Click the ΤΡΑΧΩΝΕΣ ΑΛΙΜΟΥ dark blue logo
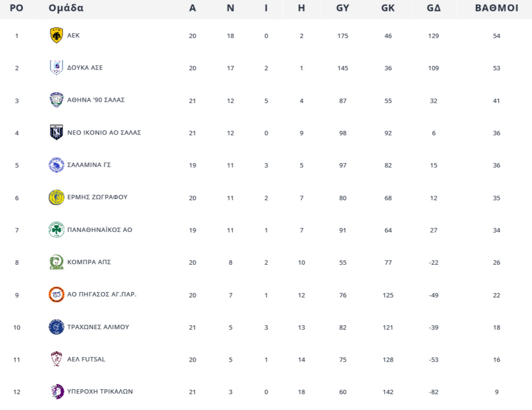This screenshot has height=410, width=532. click(56, 327)
